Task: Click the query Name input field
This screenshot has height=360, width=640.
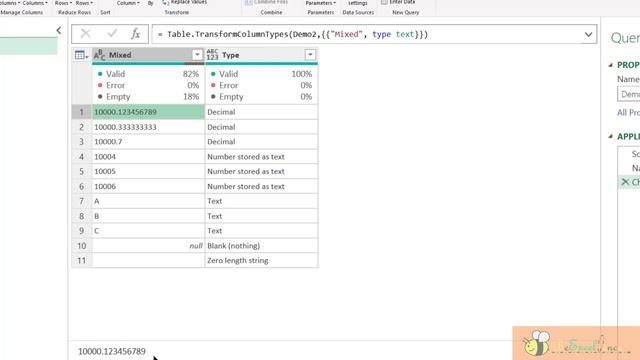Action: (x=629, y=94)
